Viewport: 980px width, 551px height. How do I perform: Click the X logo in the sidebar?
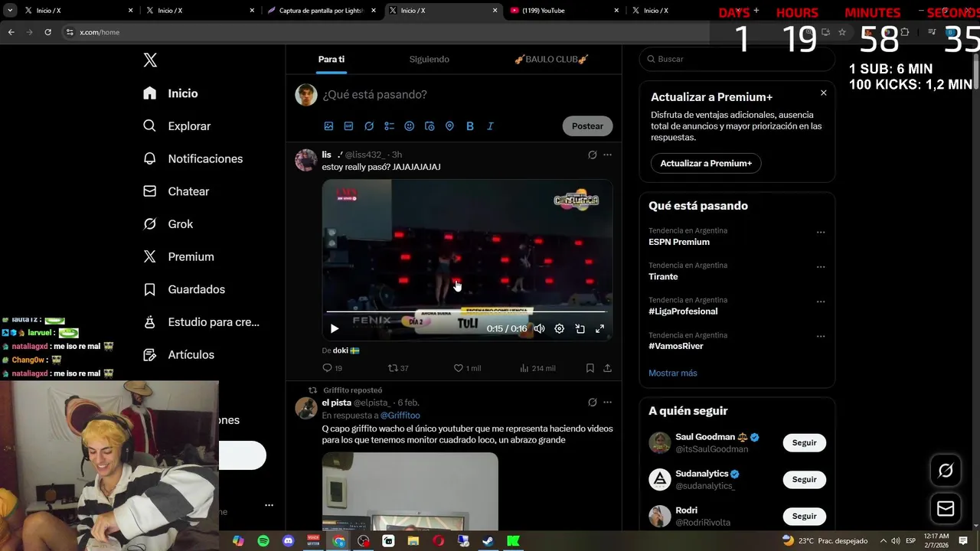point(150,60)
